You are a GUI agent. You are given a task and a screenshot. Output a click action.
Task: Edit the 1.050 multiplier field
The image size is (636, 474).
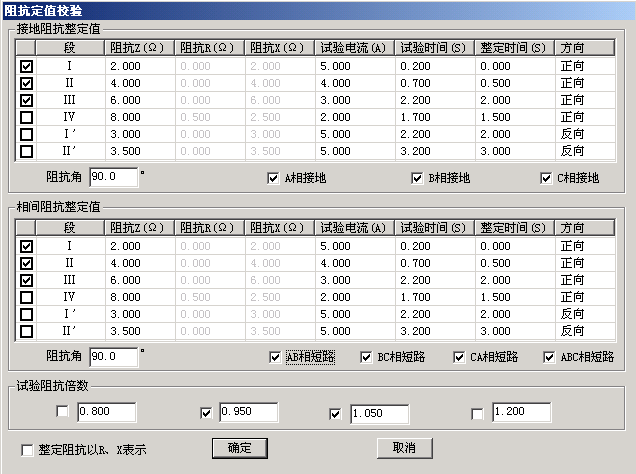[380, 414]
